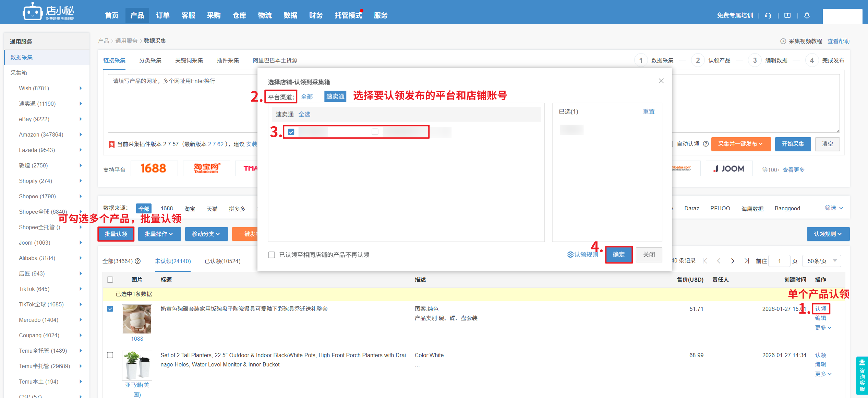Viewport: 868px width, 398px height.
Task: Click the gear icon for 认领规则
Action: tap(570, 255)
